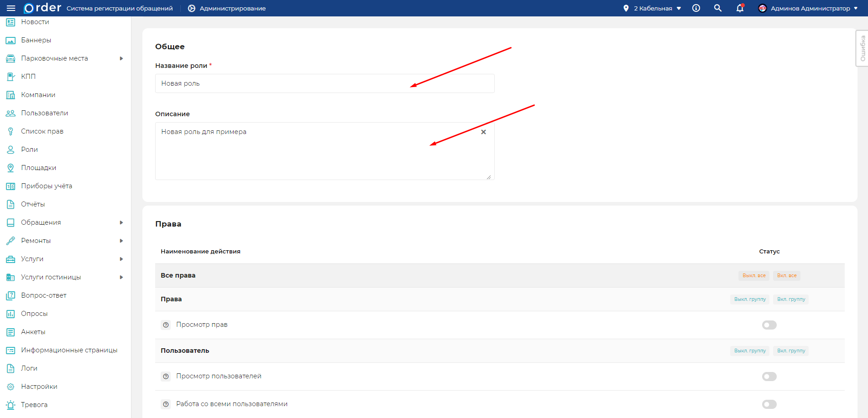Turn on Работа со всеми пользователями

pyautogui.click(x=769, y=404)
